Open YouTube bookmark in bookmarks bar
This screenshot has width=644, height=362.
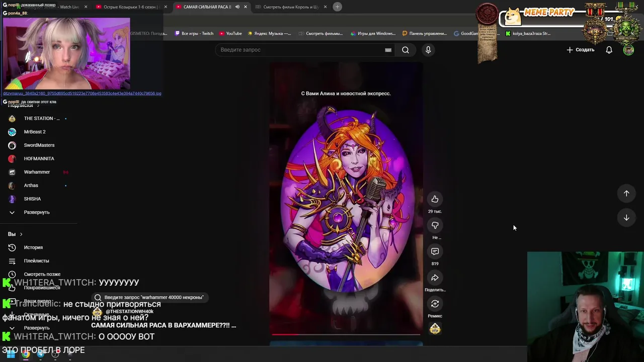pyautogui.click(x=230, y=34)
